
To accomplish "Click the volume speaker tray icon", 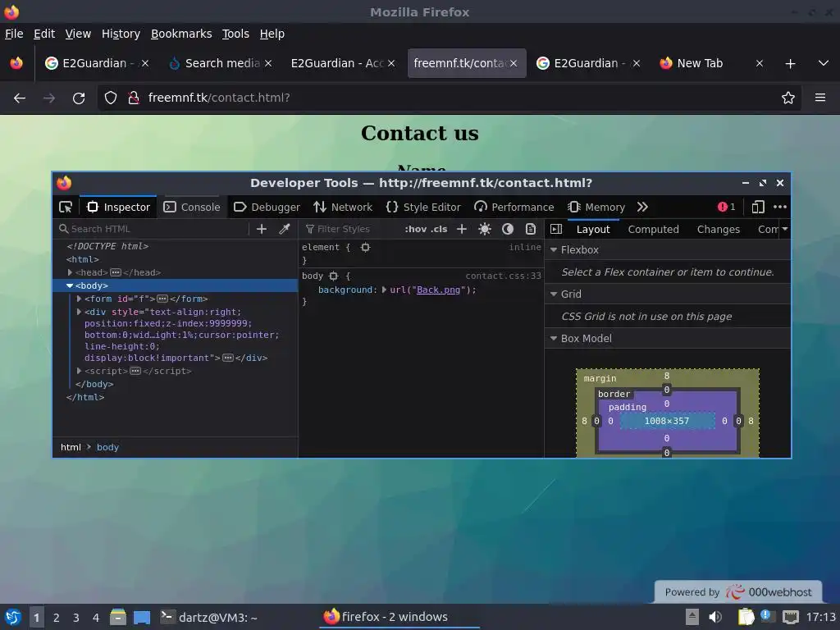I will pos(715,617).
